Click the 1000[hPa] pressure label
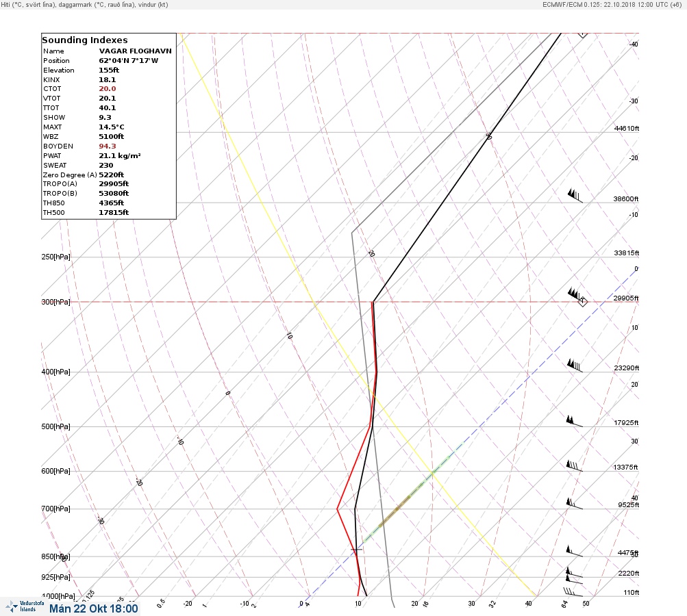This screenshot has width=687, height=616. coord(58,596)
